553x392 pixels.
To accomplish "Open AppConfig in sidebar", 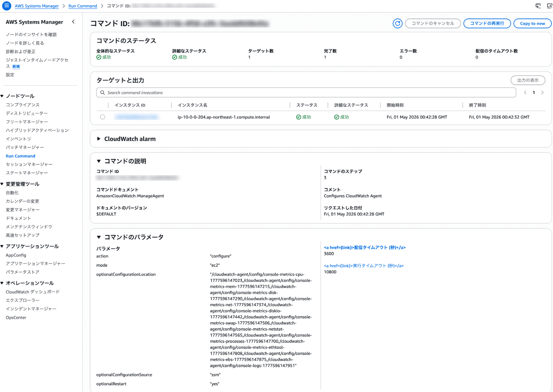I will [x=16, y=255].
